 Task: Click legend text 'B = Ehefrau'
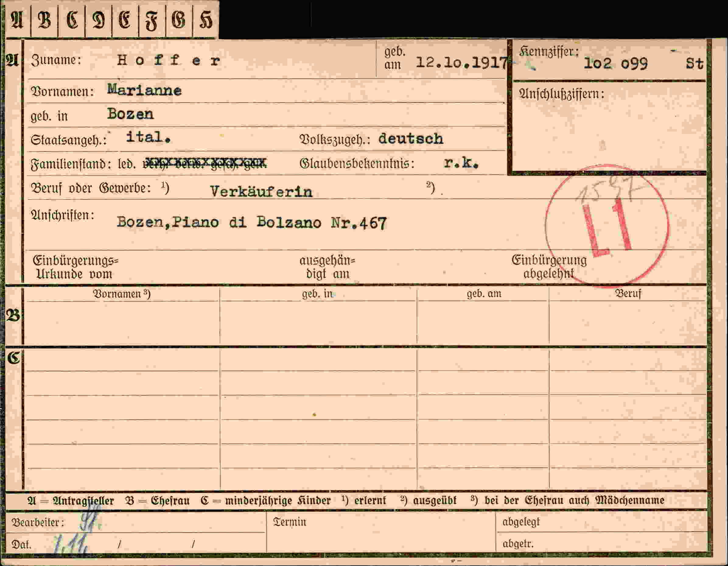click(157, 501)
